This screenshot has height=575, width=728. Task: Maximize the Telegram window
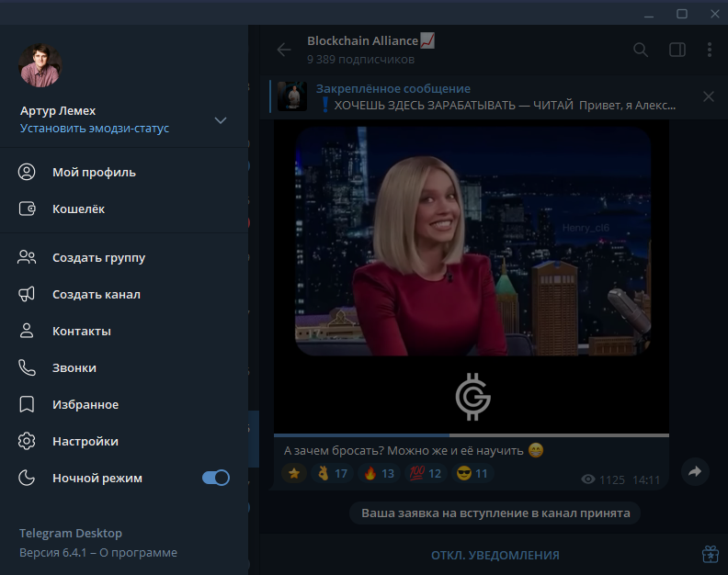(x=681, y=14)
